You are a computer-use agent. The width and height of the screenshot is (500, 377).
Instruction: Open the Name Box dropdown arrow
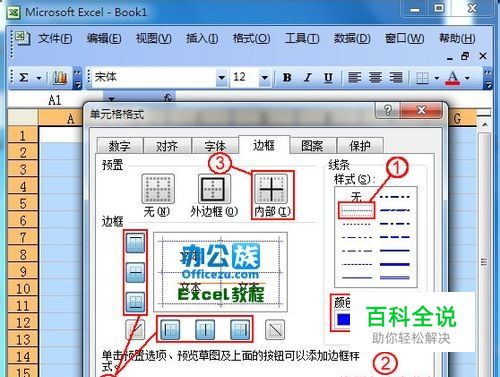(111, 98)
